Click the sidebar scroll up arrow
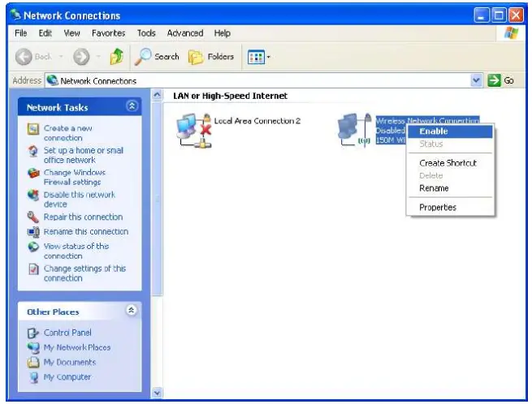532x404 pixels. pos(157,95)
